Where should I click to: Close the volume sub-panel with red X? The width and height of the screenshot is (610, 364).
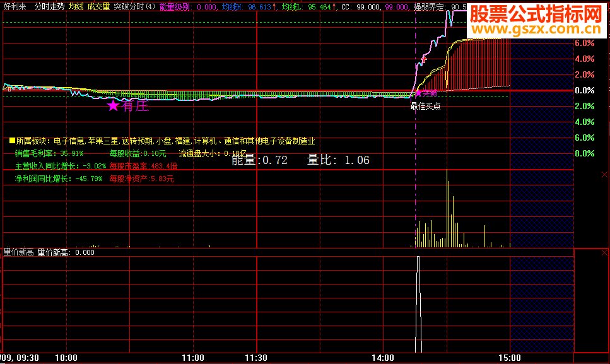604,174
